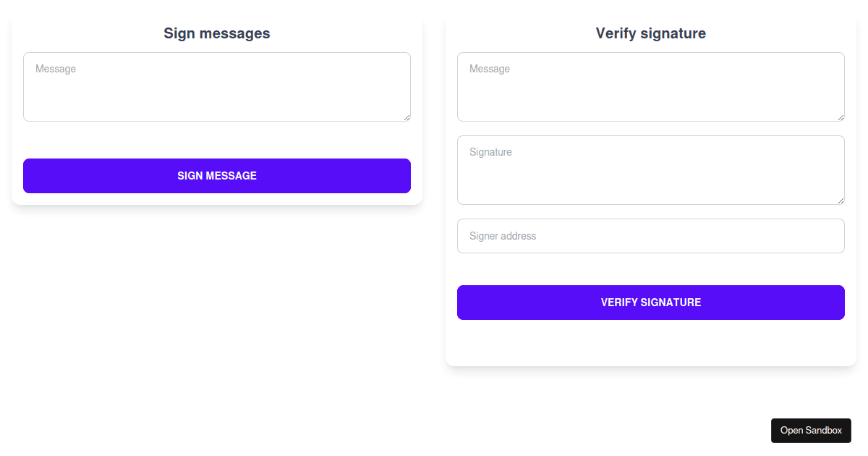
Task: Select the Message placeholder text under Sign messages
Action: pyautogui.click(x=55, y=69)
